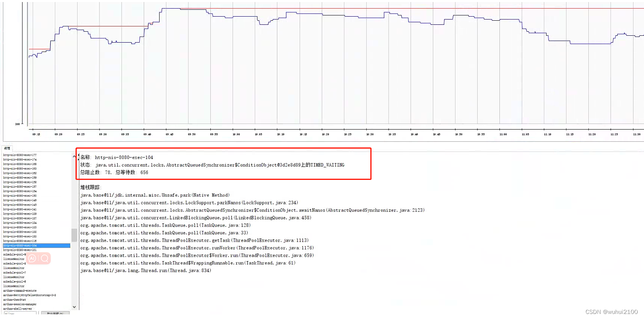Select thread schedule-pool-9

(x=15, y=254)
